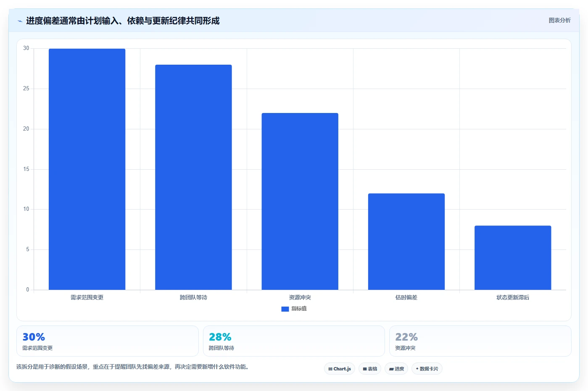The image size is (588, 391).
Task: Click the 需求范围变更 x-axis label
Action: (87, 297)
